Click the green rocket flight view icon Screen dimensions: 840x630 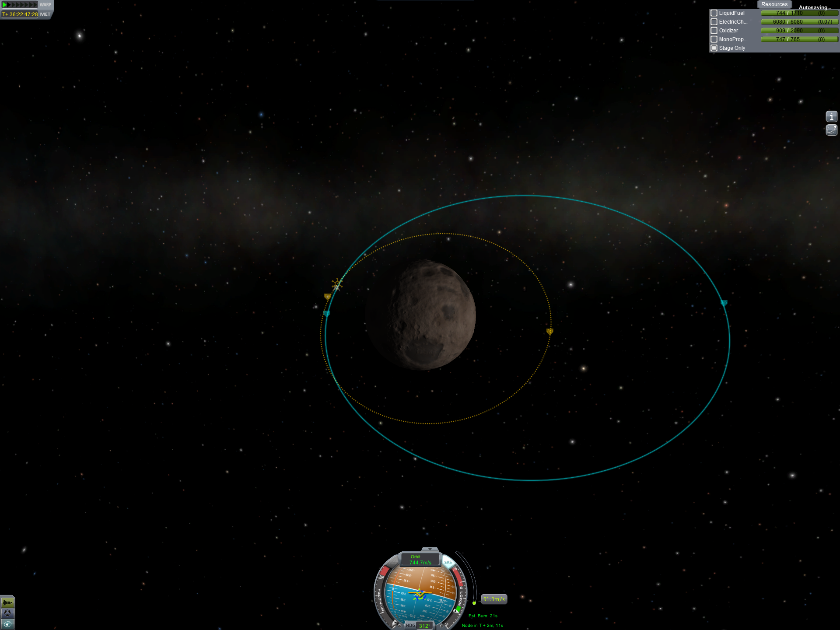(x=7, y=602)
